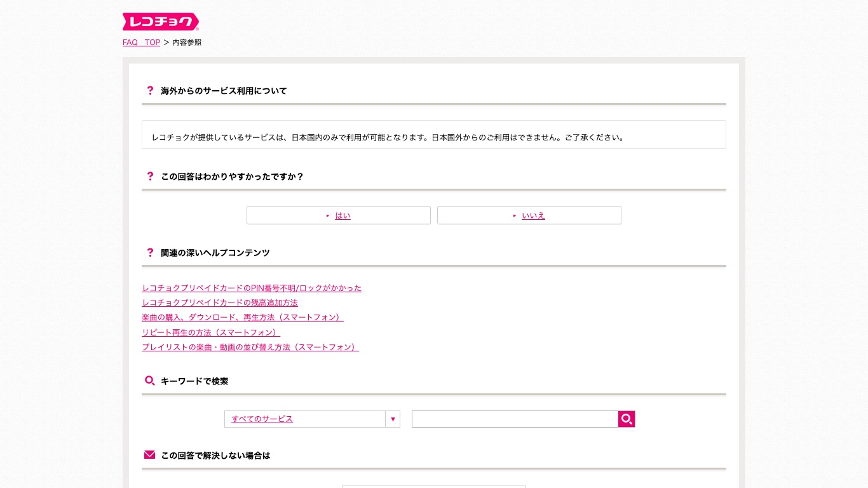
Task: Click the レコチョク logo
Action: pos(161,22)
